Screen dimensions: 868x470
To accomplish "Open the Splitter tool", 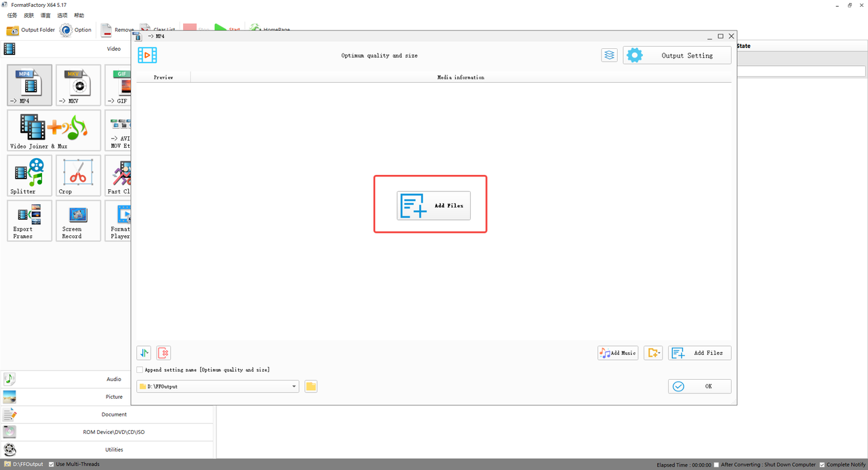I will click(30, 176).
